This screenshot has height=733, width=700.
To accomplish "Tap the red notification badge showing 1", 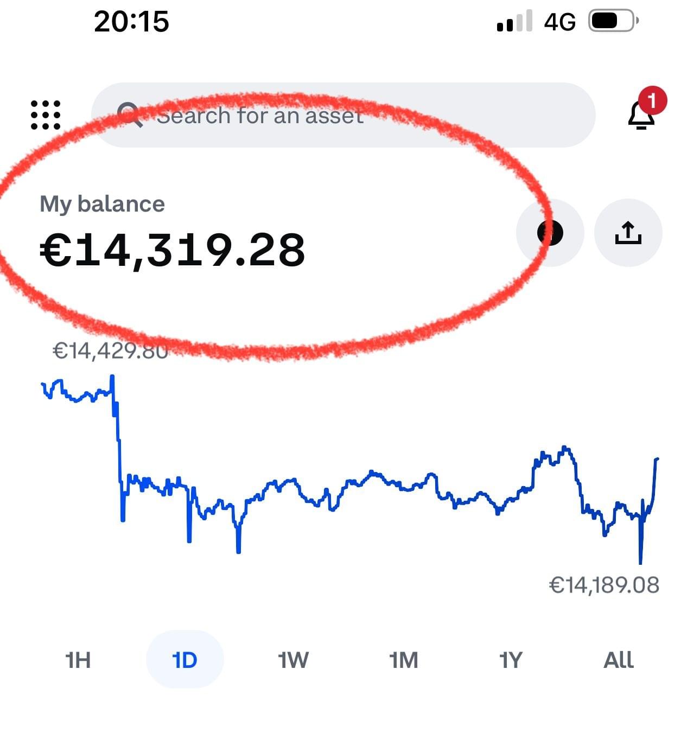I will 652,100.
